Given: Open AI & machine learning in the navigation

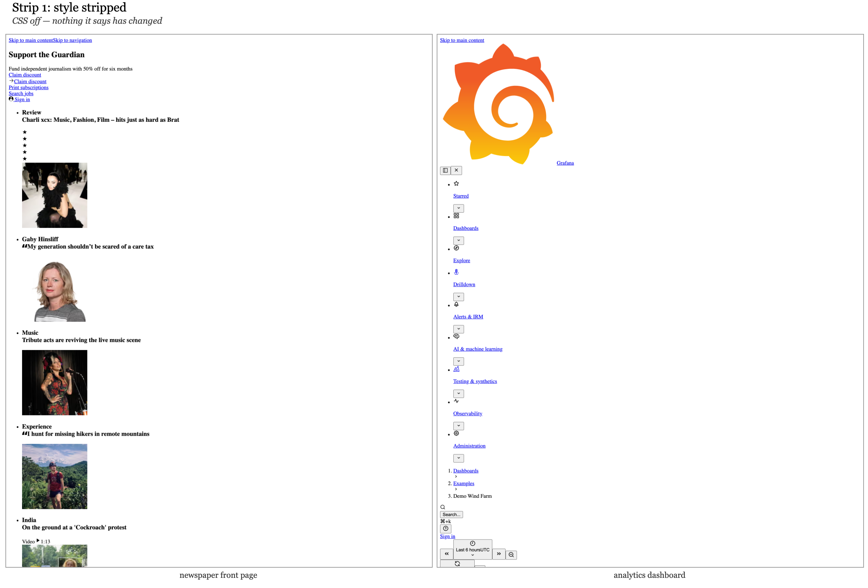Looking at the screenshot, I should click(478, 349).
